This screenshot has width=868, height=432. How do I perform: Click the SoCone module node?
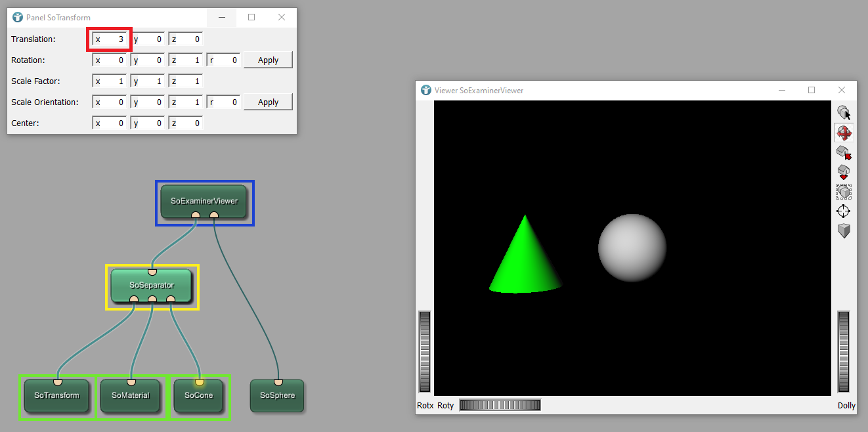pos(199,396)
